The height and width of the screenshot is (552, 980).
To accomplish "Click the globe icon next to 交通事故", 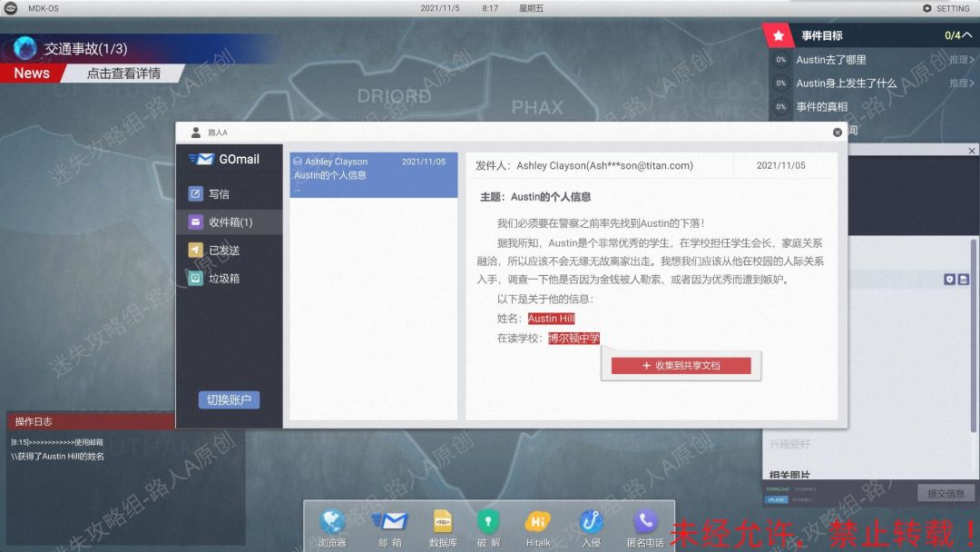I will click(x=25, y=48).
